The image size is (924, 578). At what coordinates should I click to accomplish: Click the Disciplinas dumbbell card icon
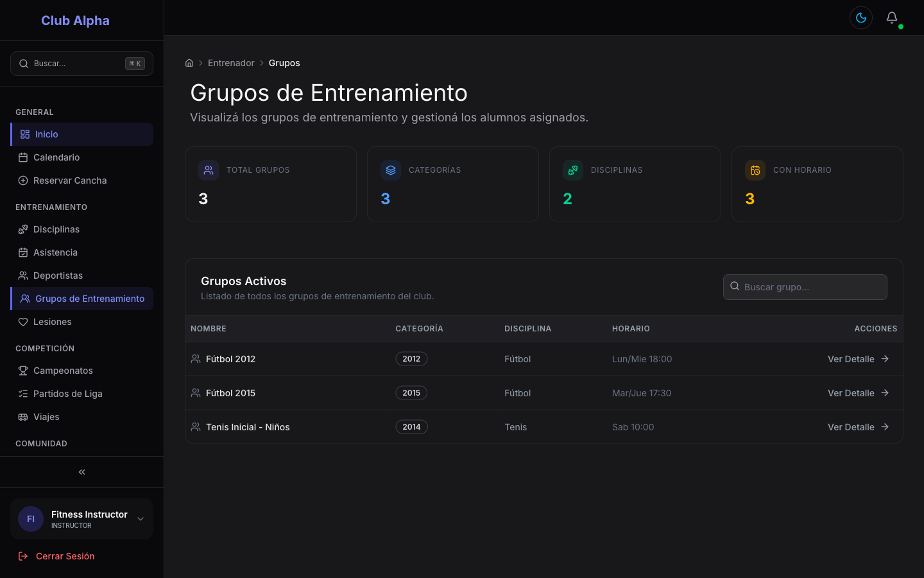pyautogui.click(x=573, y=170)
